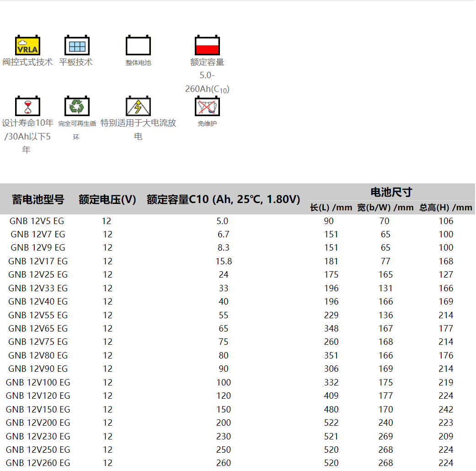Click width value 70 for 12V5
The width and height of the screenshot is (476, 471).
[x=385, y=221]
